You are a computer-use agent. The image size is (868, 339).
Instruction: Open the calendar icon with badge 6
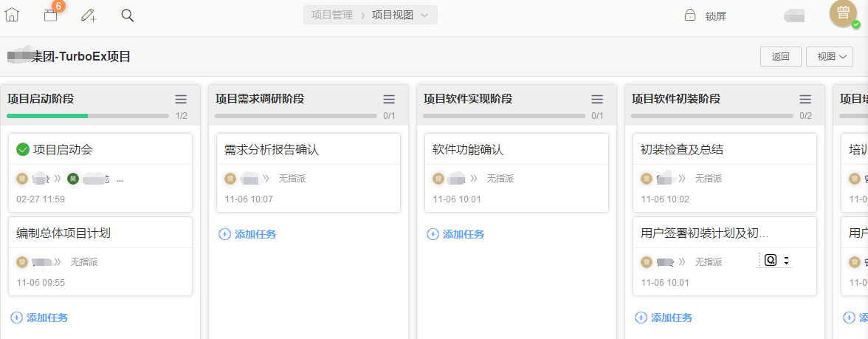click(50, 15)
